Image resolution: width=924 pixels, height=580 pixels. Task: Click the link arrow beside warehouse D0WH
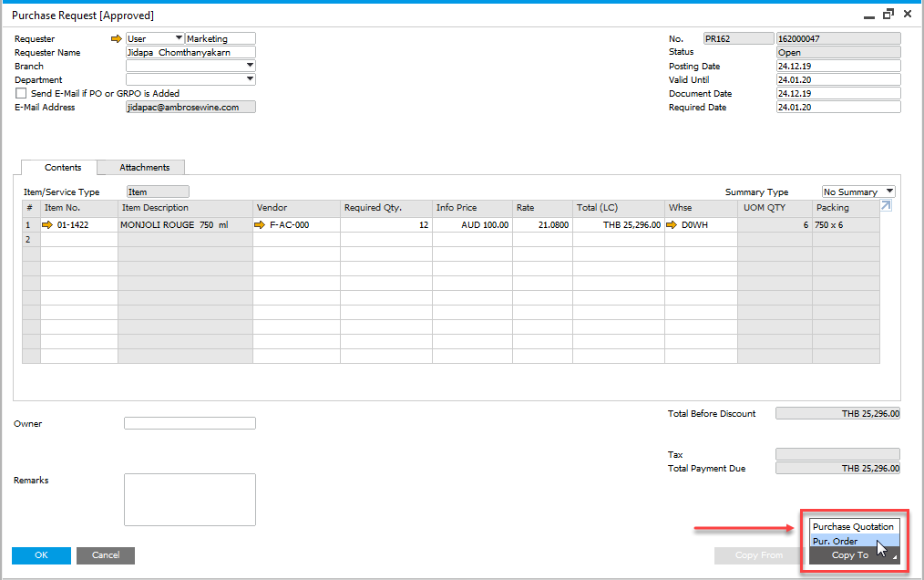click(672, 225)
